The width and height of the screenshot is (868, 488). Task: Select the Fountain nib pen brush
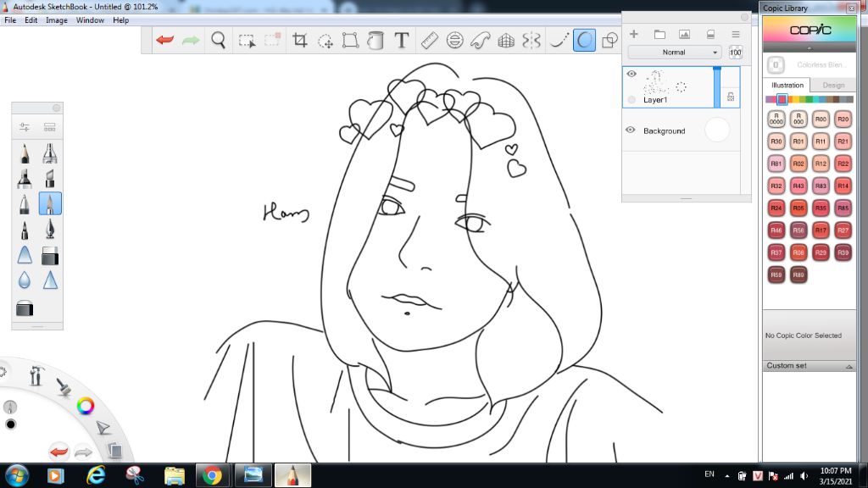pos(50,229)
